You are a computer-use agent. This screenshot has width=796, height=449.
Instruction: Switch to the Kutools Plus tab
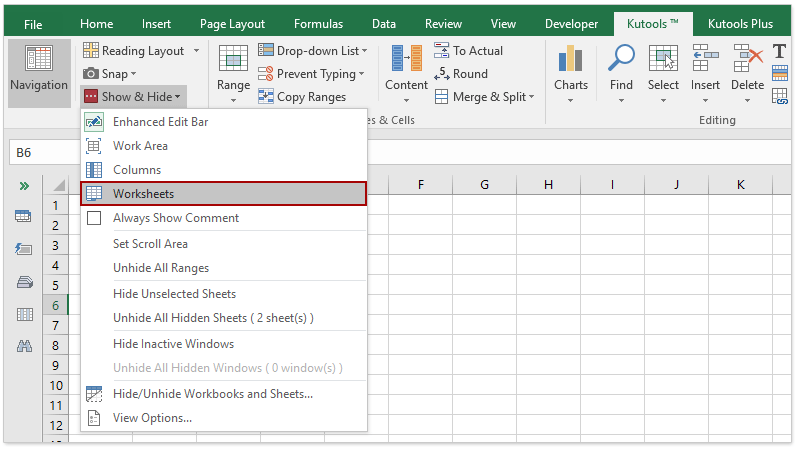(740, 24)
